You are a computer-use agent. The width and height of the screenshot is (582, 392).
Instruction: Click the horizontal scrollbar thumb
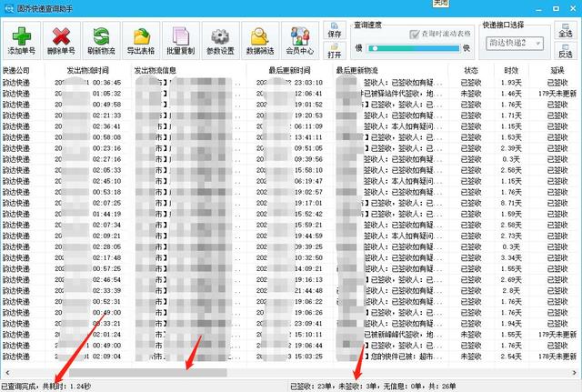point(147,372)
